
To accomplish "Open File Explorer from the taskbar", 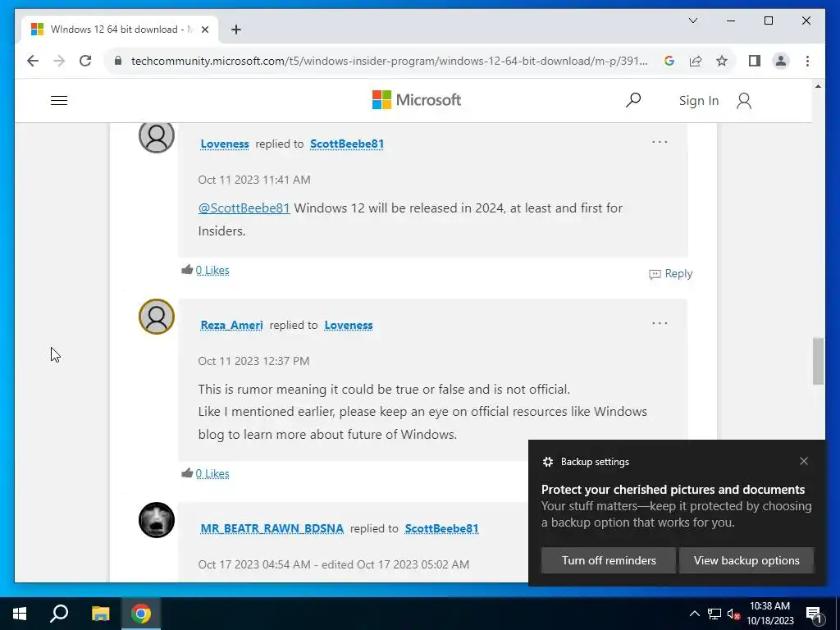I will click(x=100, y=614).
